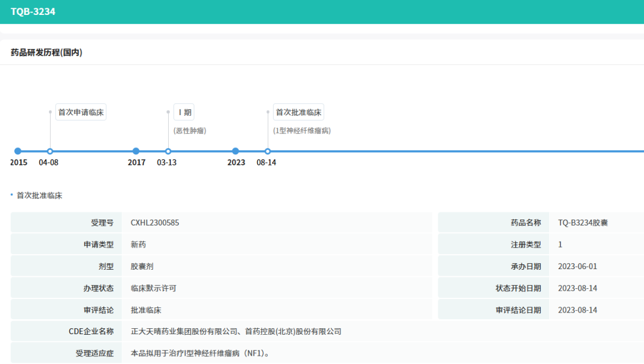
Task: Click the TQB-3234 header title
Action: click(x=33, y=11)
